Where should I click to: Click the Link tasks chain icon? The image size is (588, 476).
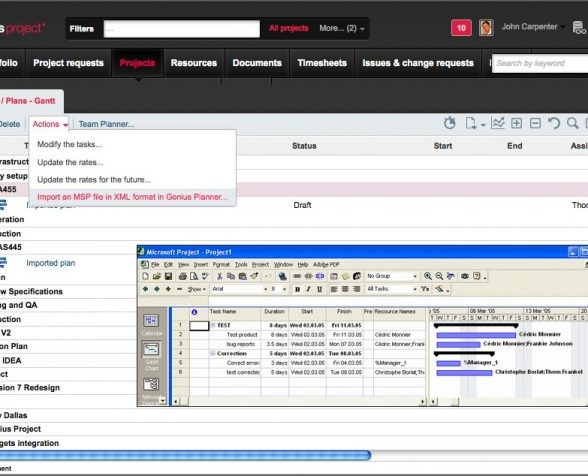[297, 276]
